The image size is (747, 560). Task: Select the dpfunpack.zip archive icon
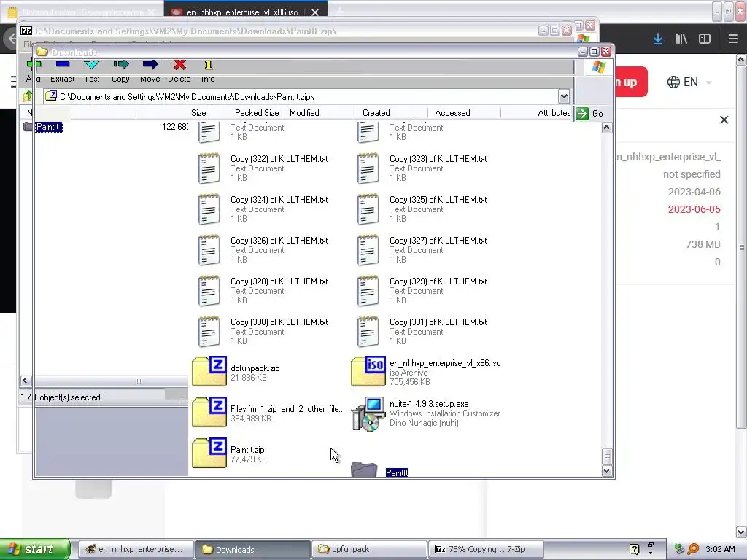click(x=209, y=371)
